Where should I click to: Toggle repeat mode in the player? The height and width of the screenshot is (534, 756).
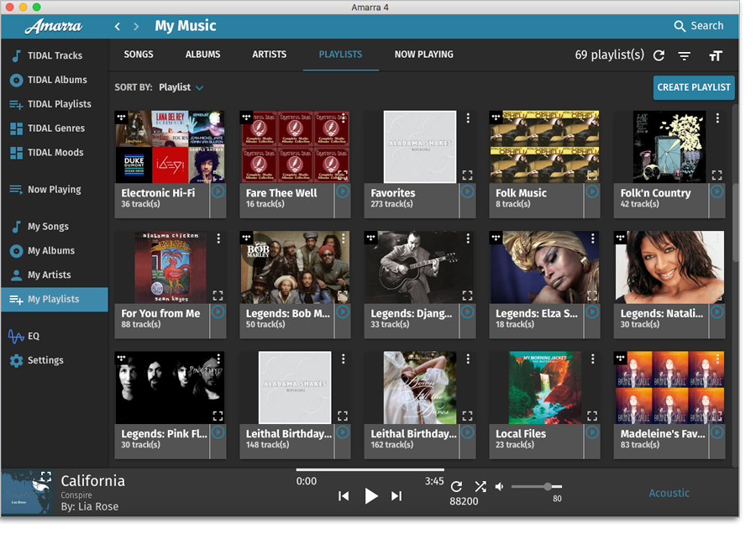[x=456, y=487]
